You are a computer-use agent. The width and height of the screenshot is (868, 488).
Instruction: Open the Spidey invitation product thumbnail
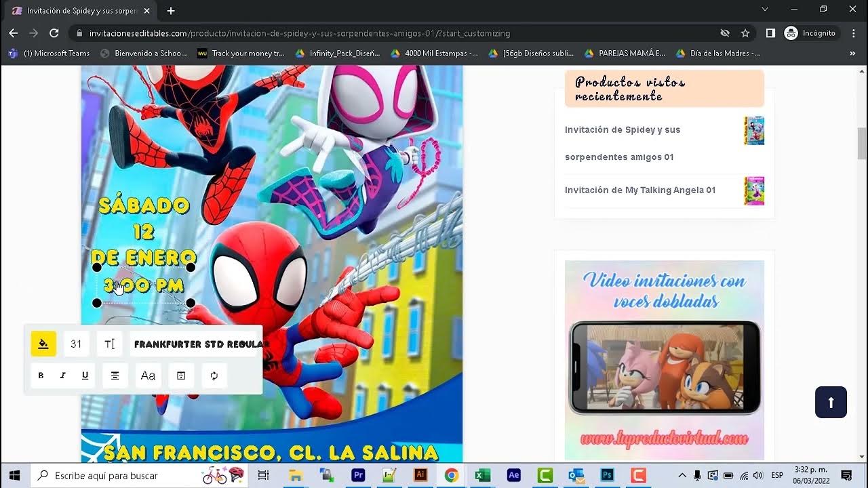pyautogui.click(x=754, y=130)
